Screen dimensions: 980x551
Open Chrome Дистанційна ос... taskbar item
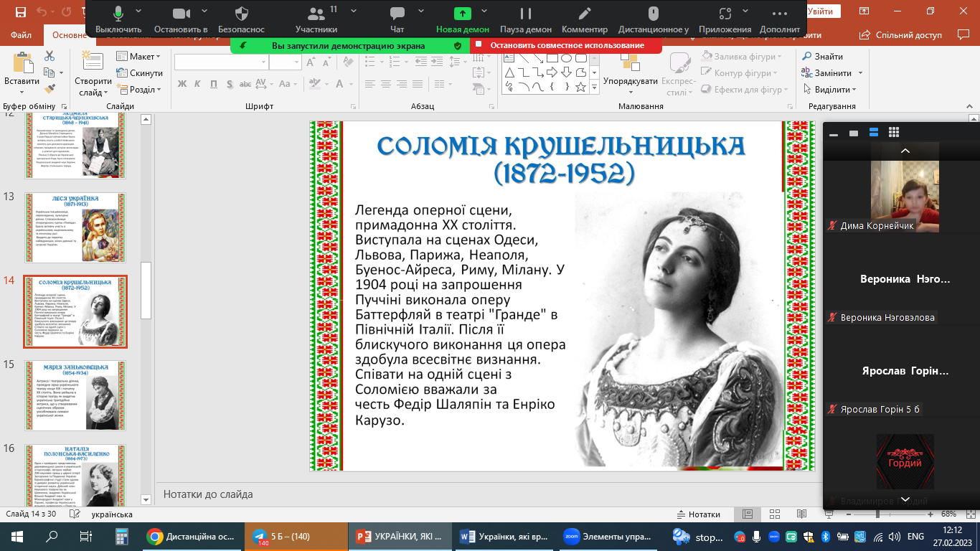point(190,536)
